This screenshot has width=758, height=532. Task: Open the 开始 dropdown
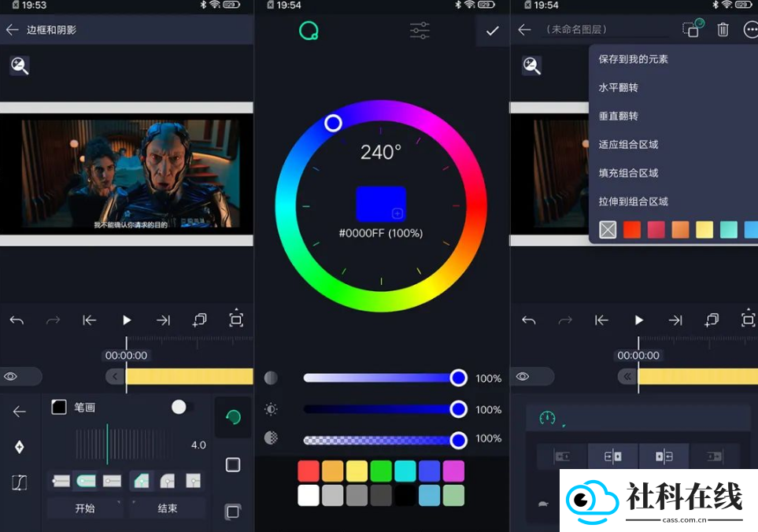tap(85, 508)
